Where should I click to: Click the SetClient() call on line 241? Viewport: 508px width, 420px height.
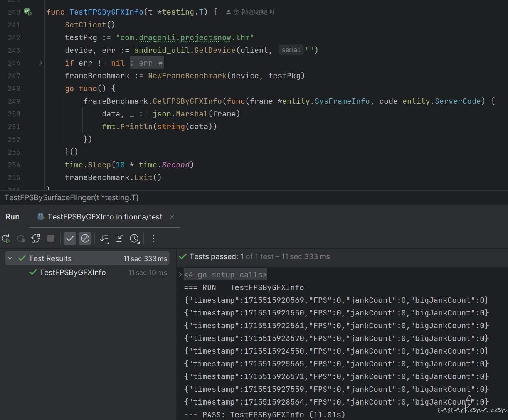[x=90, y=25]
